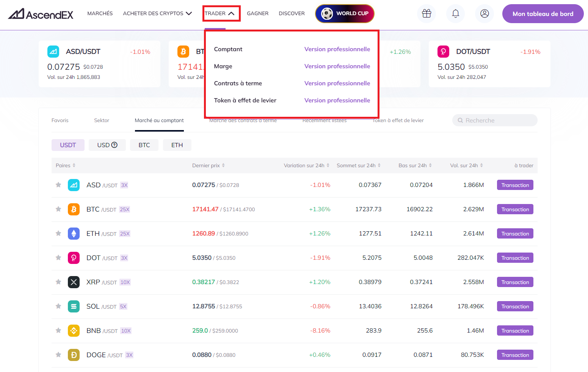Click the SOL coin icon in table
Image resolution: width=588 pixels, height=372 pixels.
[x=74, y=306]
